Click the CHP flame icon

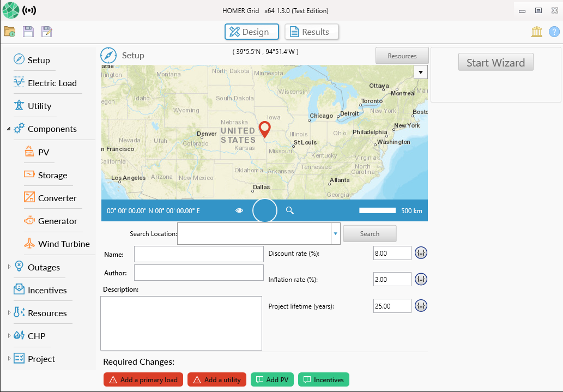tap(19, 335)
